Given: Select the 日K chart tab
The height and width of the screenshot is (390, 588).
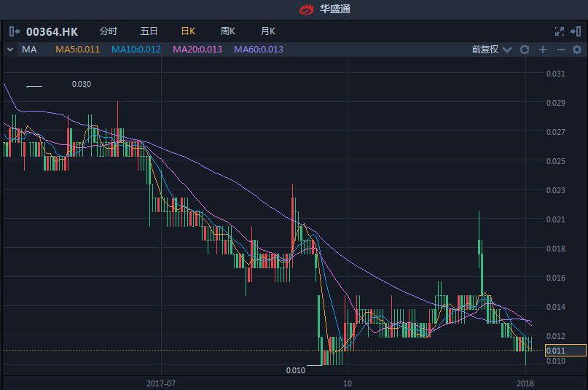Looking at the screenshot, I should click(188, 31).
